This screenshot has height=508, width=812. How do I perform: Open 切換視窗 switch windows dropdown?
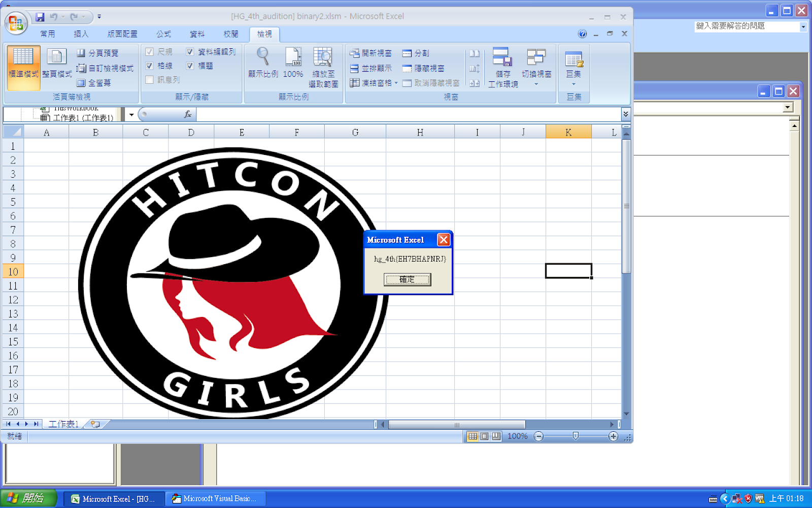point(536,68)
